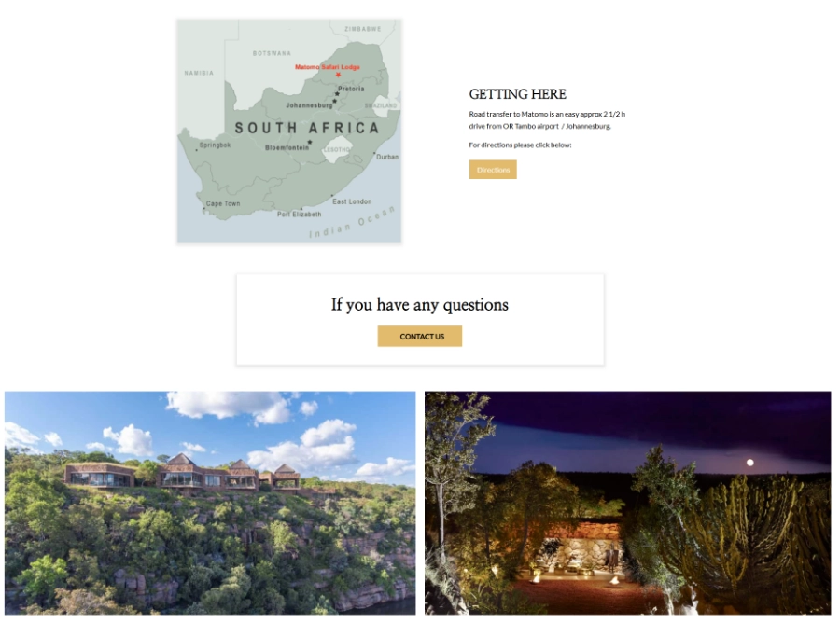Click the red Matomo Safari Lodge star marker

[x=338, y=75]
